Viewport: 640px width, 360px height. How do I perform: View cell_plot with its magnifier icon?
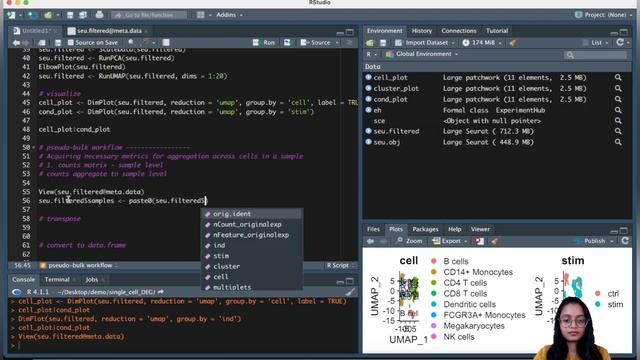tap(618, 78)
